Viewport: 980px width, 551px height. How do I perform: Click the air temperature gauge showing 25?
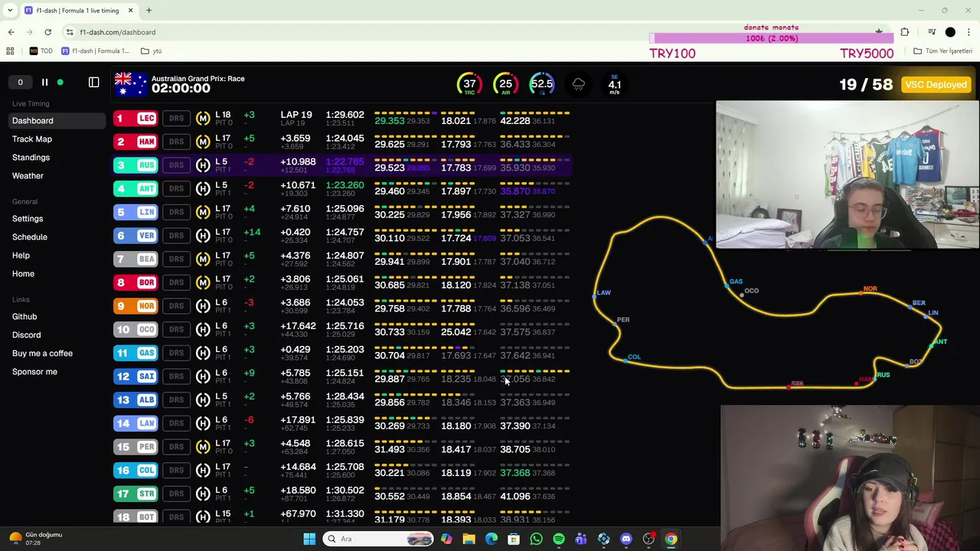pos(505,84)
